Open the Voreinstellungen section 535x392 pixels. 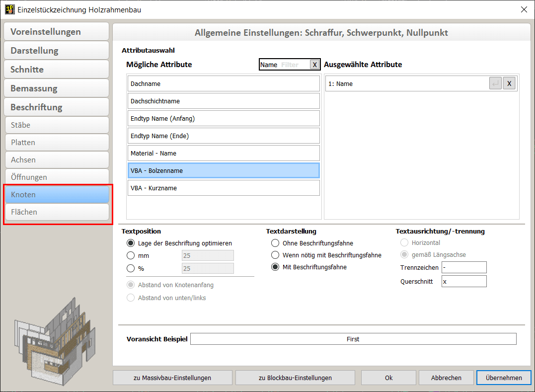(57, 32)
